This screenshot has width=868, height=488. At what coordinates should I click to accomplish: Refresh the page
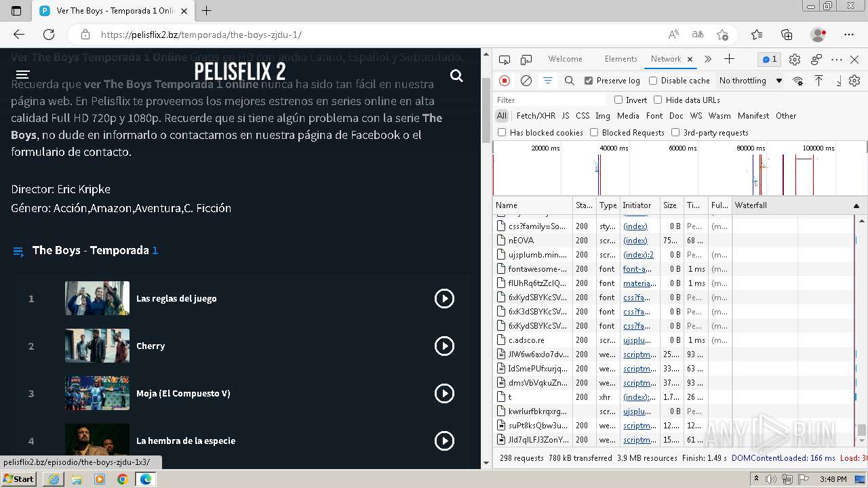pyautogui.click(x=49, y=35)
